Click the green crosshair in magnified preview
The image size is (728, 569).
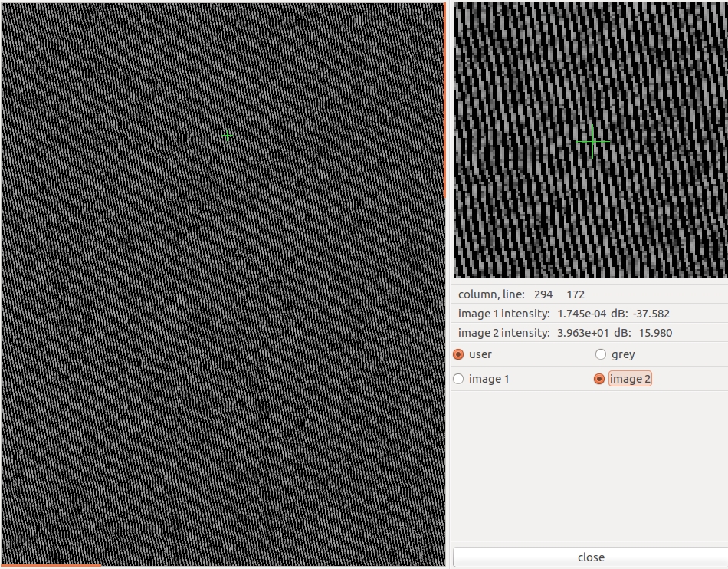pyautogui.click(x=592, y=141)
